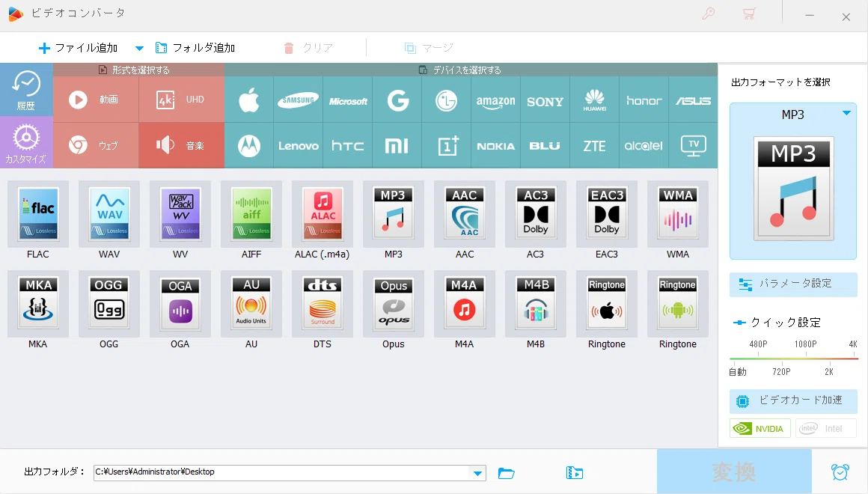This screenshot has width=868, height=494.
Task: Set quick setting slider to 1080P
Action: tap(806, 359)
